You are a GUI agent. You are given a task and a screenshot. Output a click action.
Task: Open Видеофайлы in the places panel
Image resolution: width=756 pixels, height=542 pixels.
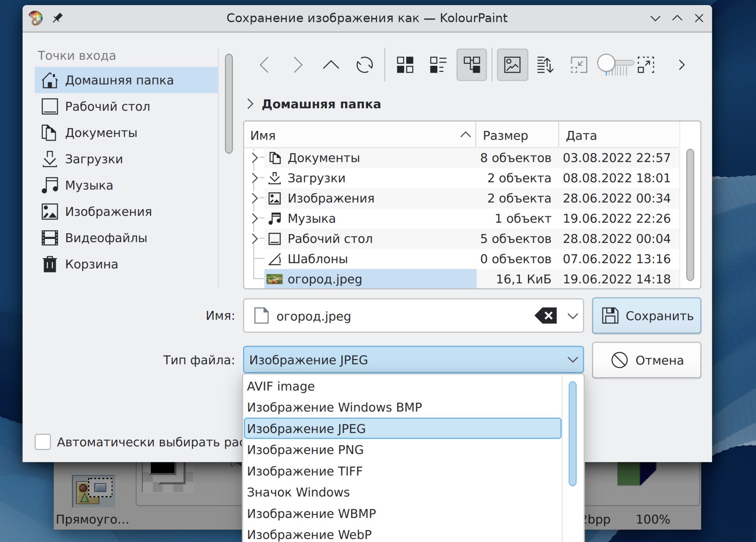tap(126, 238)
